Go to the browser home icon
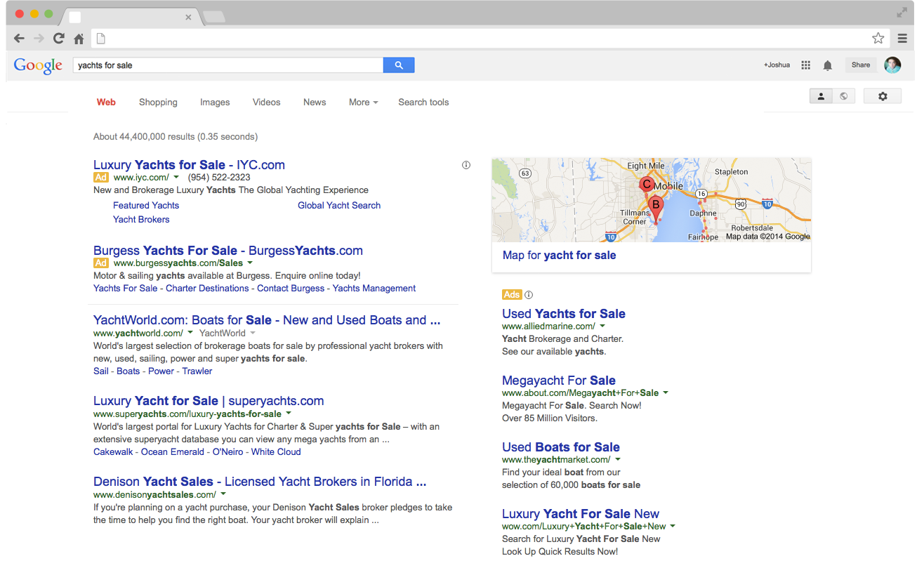The width and height of the screenshot is (924, 568). pos(79,39)
